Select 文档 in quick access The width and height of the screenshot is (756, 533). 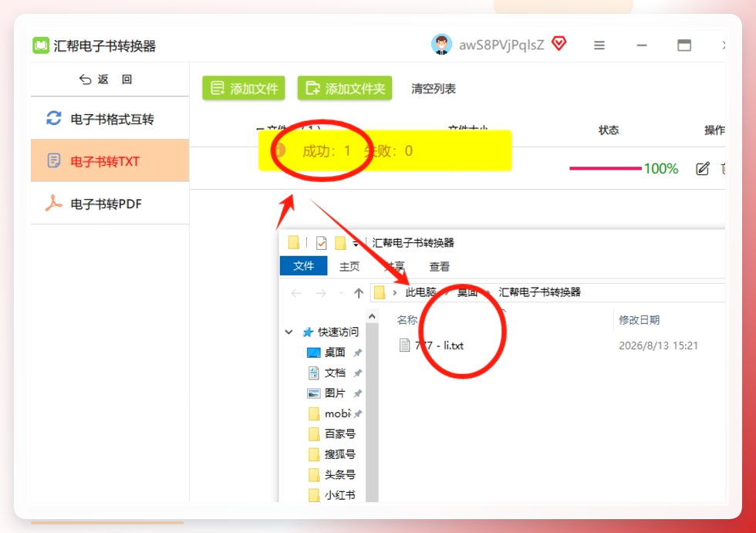[x=335, y=373]
